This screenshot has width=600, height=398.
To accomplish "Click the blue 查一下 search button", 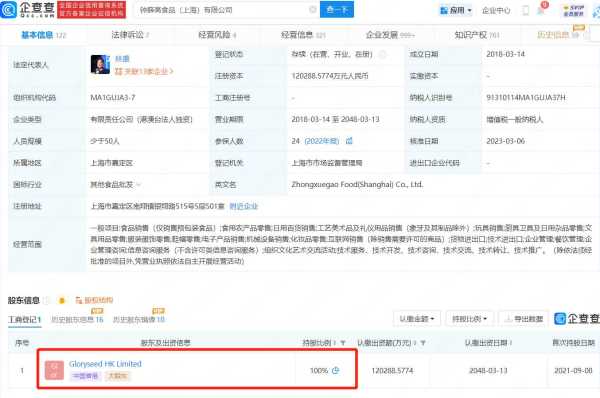I will [337, 10].
